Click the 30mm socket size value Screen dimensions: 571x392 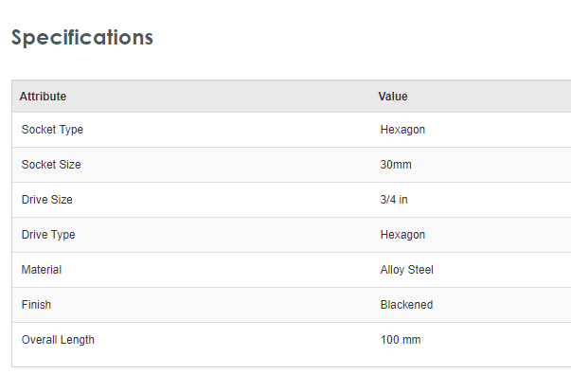(396, 165)
